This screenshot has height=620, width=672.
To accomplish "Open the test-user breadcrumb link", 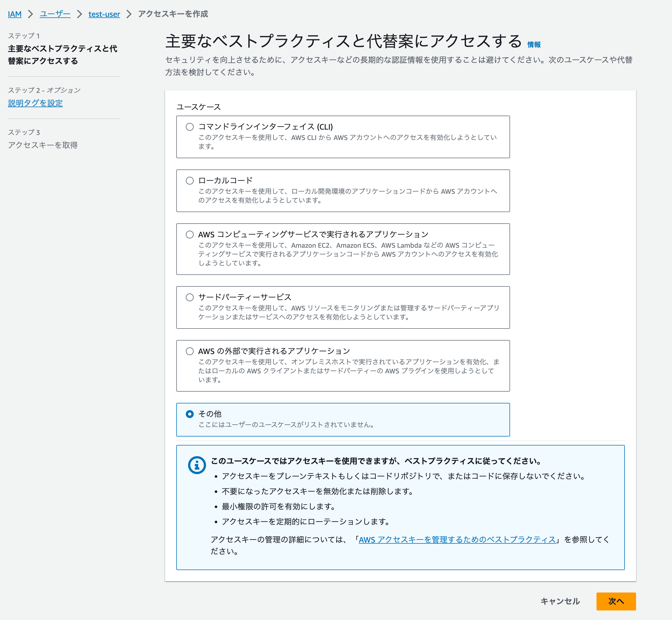I will point(104,14).
